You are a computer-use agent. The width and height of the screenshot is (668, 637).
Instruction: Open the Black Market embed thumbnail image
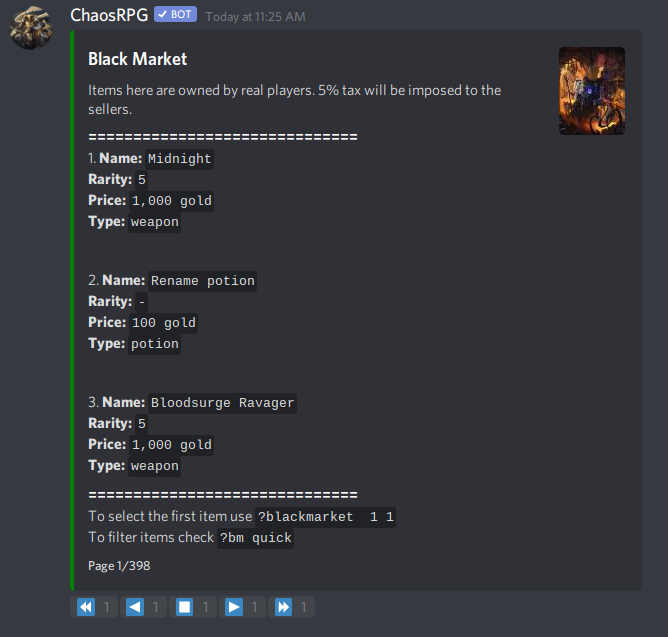click(x=592, y=91)
